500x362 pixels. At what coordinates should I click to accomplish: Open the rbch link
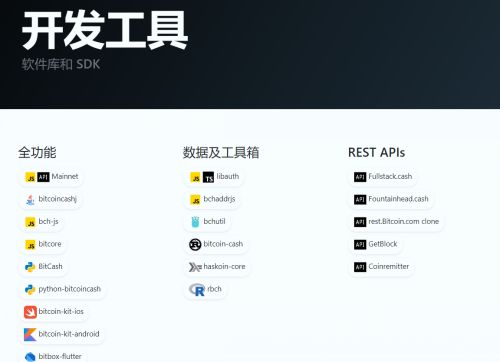coord(214,289)
